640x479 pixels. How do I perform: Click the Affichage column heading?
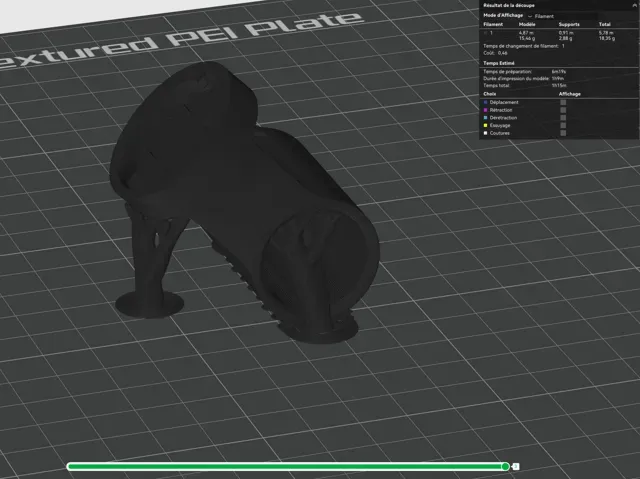(569, 94)
